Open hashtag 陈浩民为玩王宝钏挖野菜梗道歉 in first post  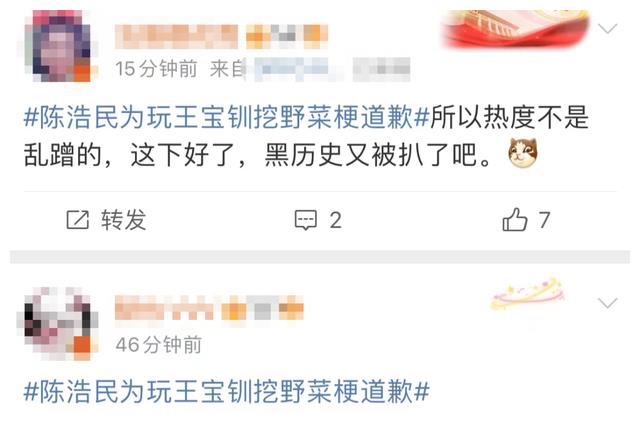(227, 117)
